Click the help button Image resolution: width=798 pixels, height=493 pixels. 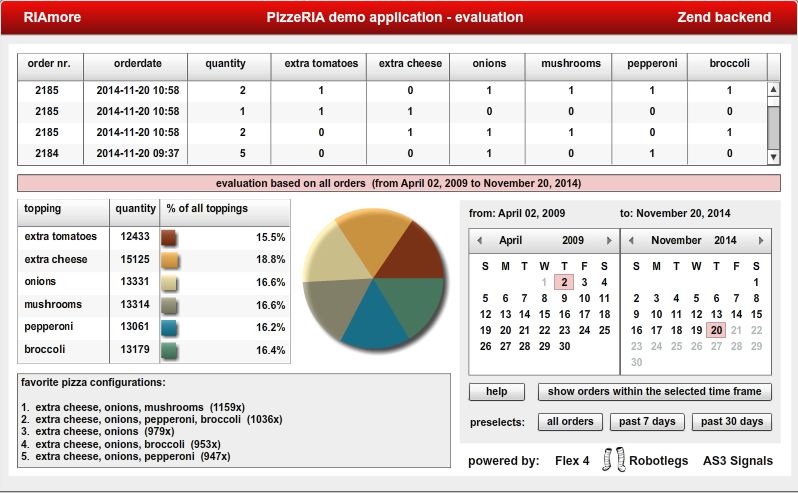pyautogui.click(x=496, y=391)
